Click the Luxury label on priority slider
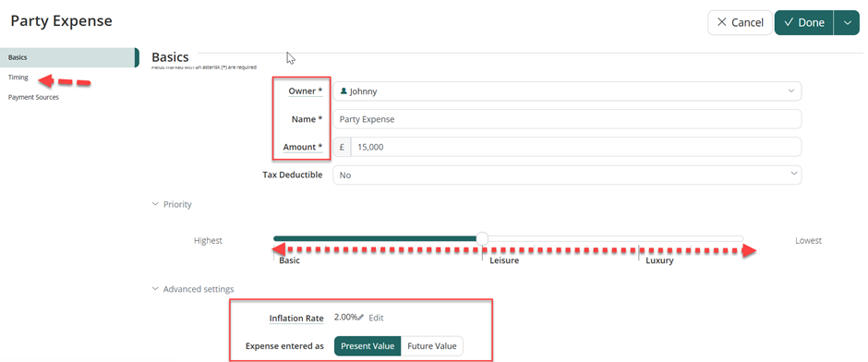The width and height of the screenshot is (868, 362). (659, 260)
